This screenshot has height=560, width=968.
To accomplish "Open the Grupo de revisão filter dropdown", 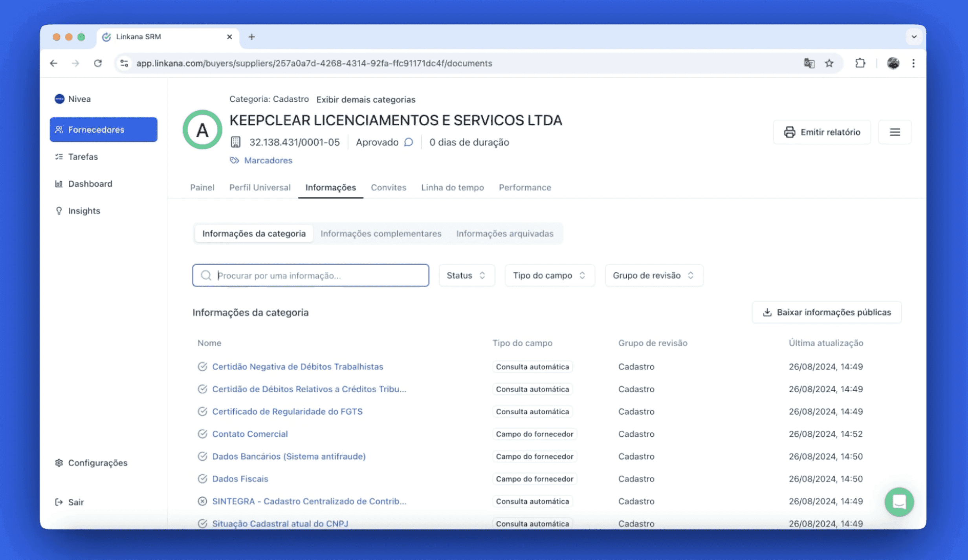I will [654, 275].
